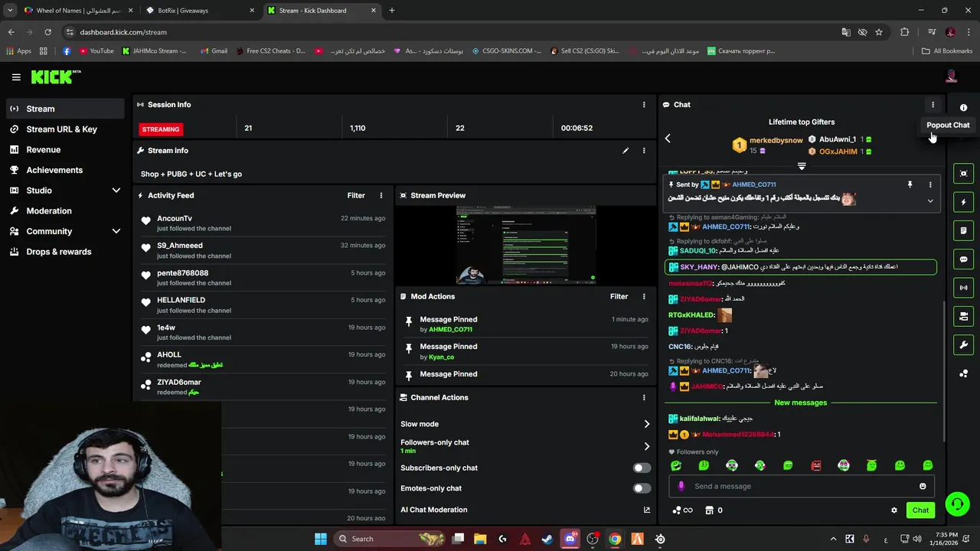Switch to BotRix Giveaways browser tab
The image size is (980, 551).
point(201,11)
